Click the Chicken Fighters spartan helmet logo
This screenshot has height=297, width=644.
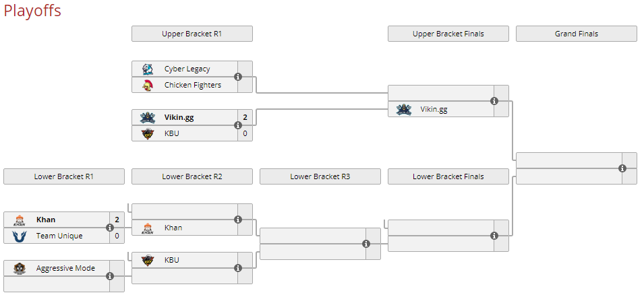pos(148,85)
